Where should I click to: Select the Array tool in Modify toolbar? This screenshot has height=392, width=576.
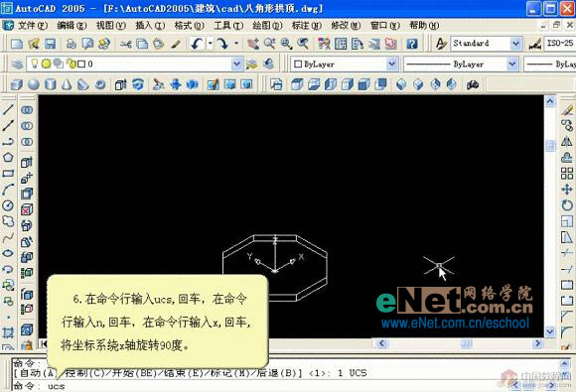[567, 174]
